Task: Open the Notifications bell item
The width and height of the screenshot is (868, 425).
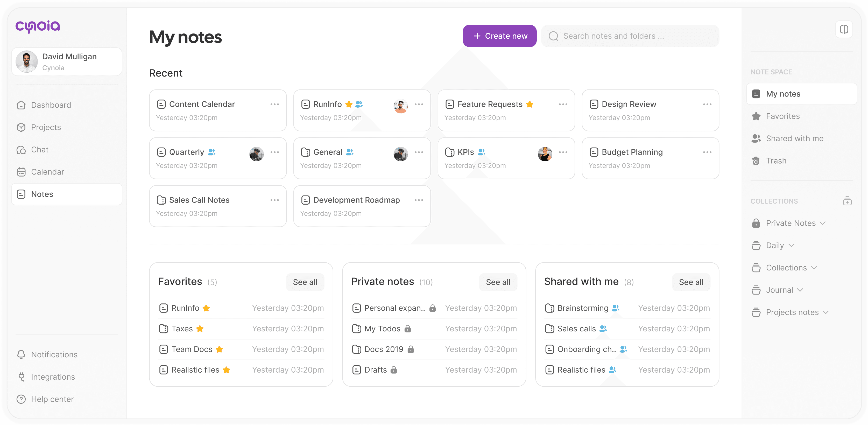Action: [47, 354]
